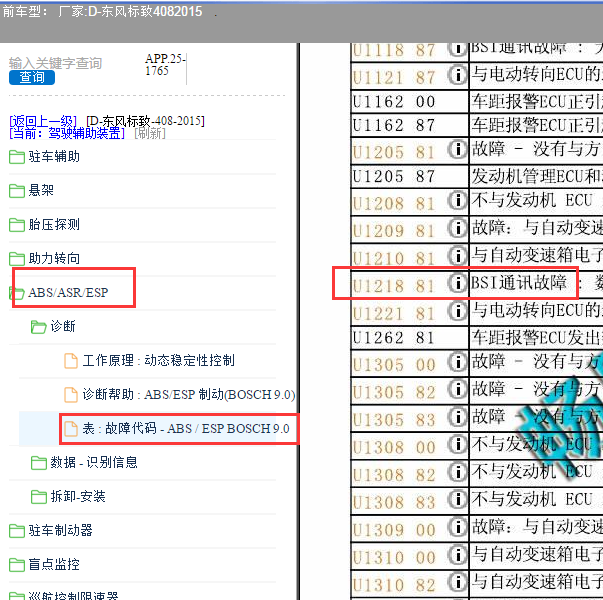Expand the 拆卸-安装 folder
Screen dimensions: 603x600
click(38, 496)
